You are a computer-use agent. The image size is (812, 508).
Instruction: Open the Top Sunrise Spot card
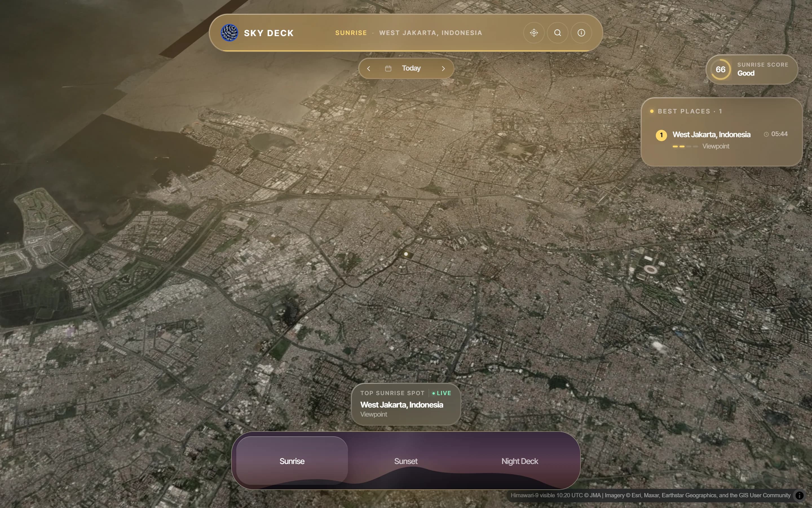[x=406, y=404]
